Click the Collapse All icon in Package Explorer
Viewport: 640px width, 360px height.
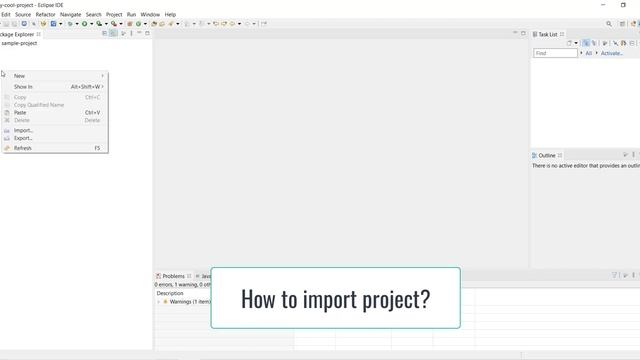tap(104, 33)
